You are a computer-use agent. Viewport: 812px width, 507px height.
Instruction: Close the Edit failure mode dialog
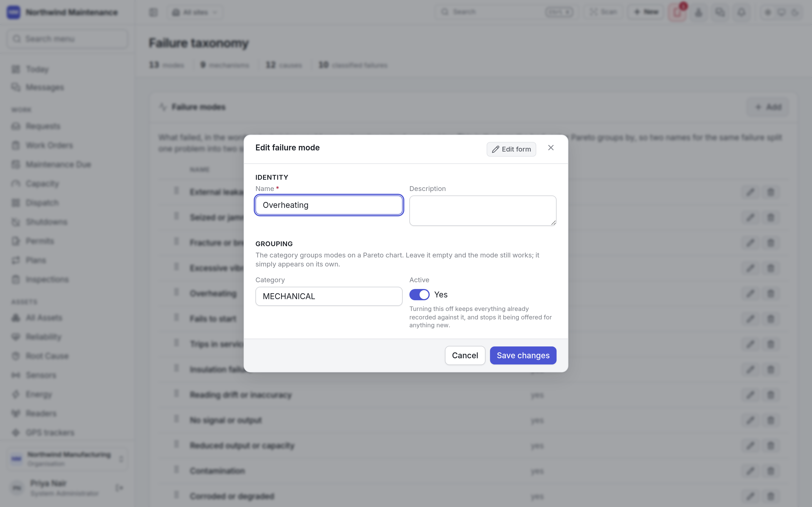[x=551, y=148]
